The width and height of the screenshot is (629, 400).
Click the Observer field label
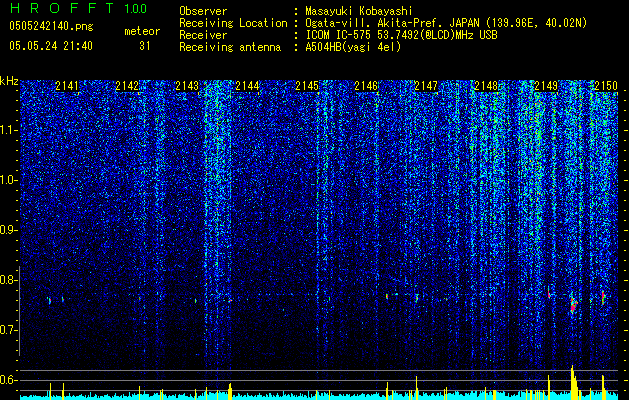tap(203, 11)
